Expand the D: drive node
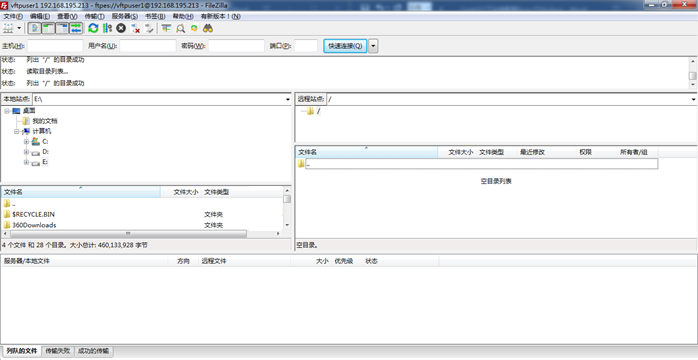This screenshot has height=360, width=698. pos(26,152)
